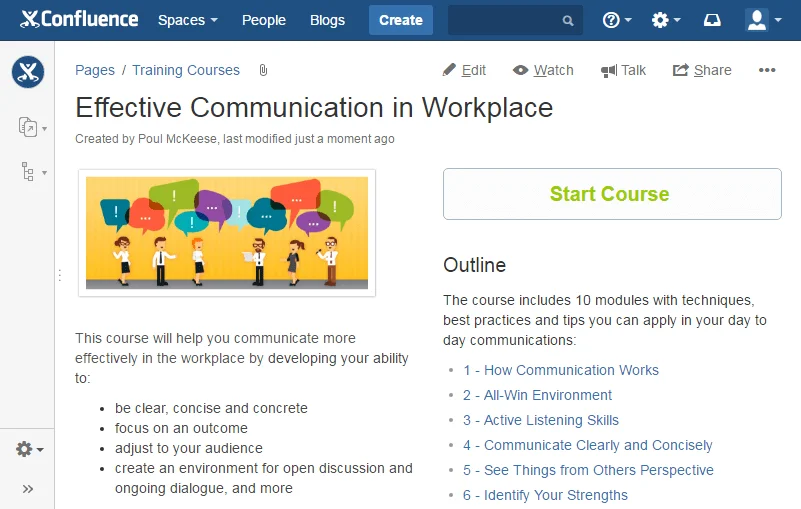
Task: Go to Blogs in top navigation
Action: click(327, 20)
